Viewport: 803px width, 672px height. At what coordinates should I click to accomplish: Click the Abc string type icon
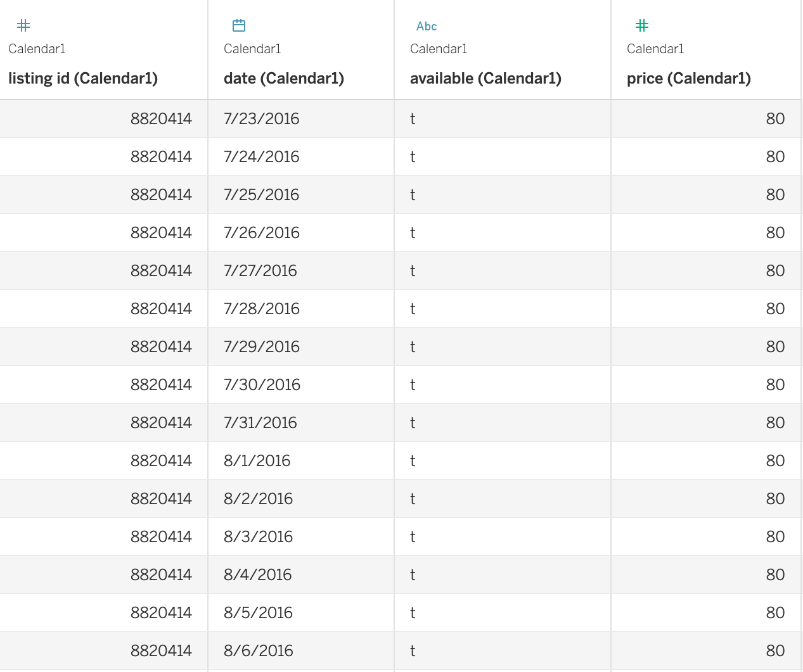(427, 26)
